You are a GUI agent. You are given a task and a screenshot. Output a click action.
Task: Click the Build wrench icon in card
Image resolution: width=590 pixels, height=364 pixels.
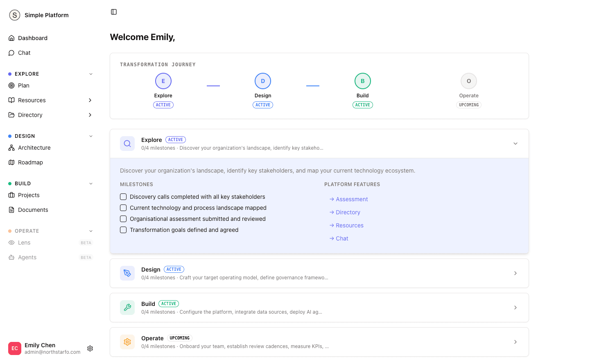point(127,308)
